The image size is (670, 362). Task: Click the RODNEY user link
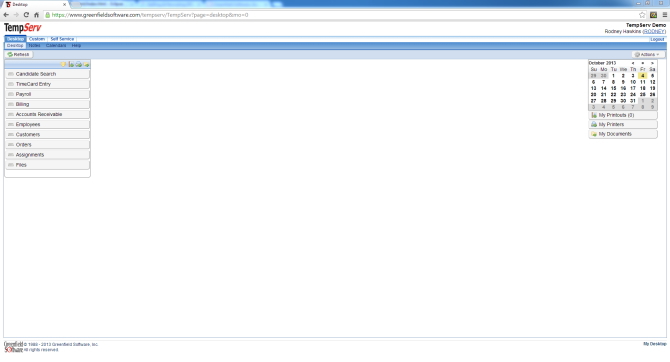(x=654, y=32)
